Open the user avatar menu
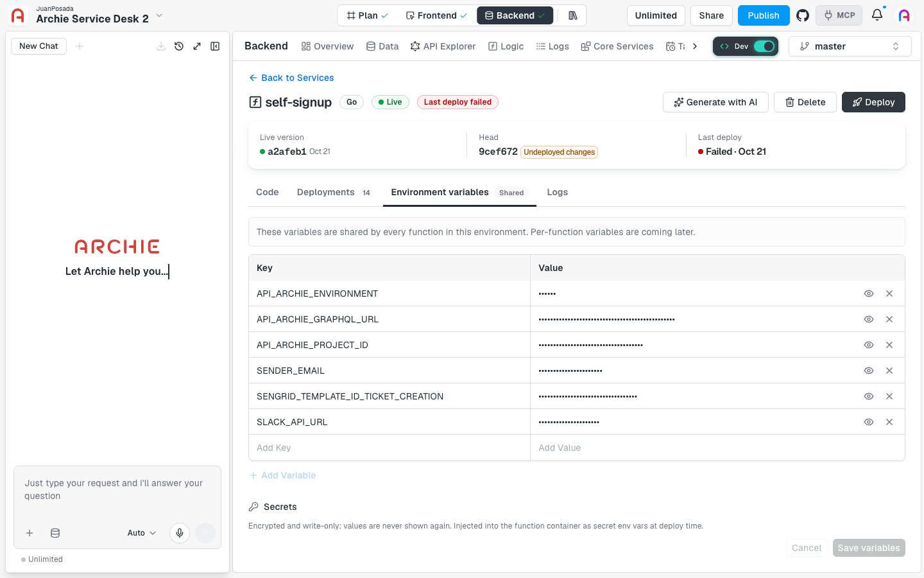 tap(904, 15)
